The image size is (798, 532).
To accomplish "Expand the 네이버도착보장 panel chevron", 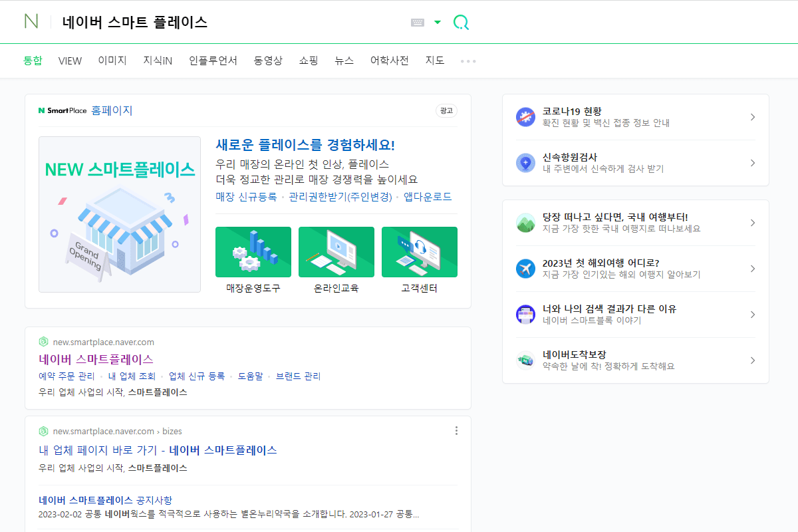I will click(752, 360).
